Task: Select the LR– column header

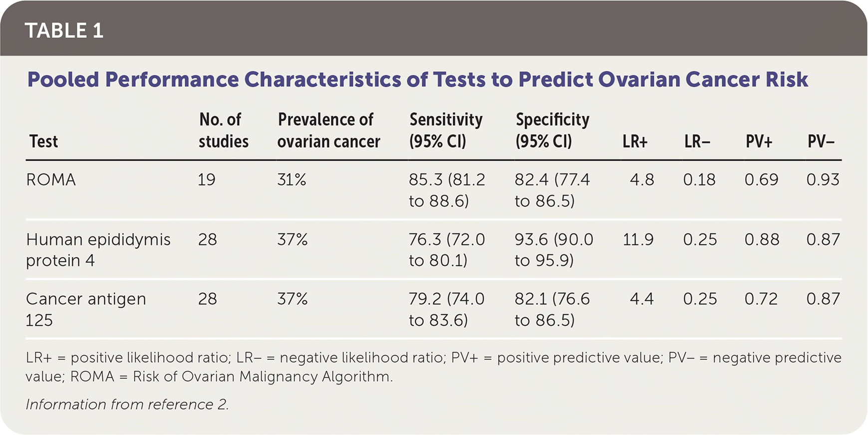Action: click(x=697, y=142)
